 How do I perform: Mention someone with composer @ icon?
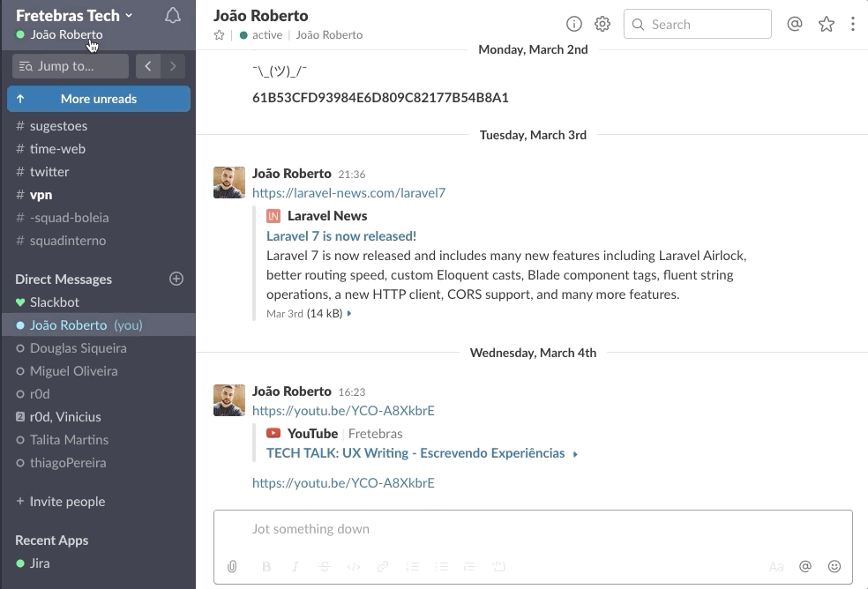(804, 566)
